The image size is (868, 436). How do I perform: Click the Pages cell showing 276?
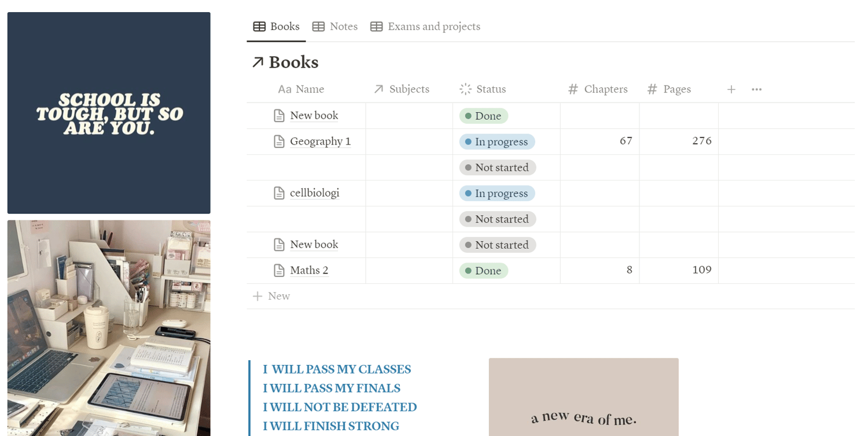(x=679, y=141)
